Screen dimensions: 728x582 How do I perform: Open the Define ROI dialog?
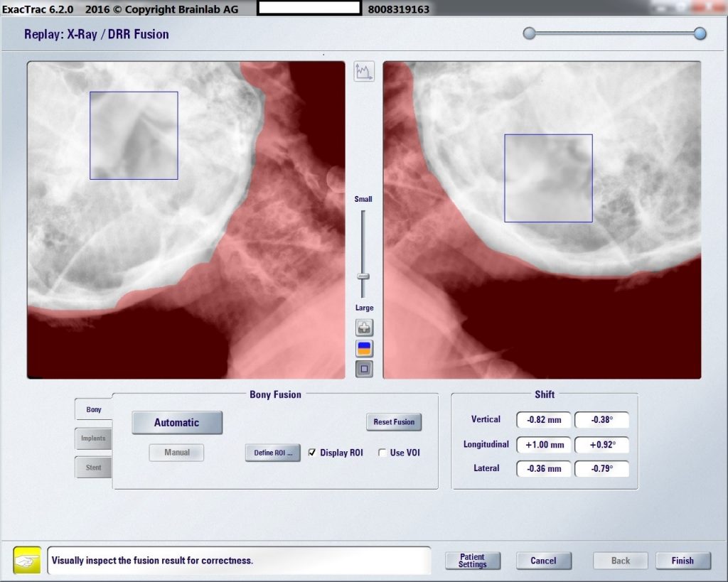click(x=273, y=453)
